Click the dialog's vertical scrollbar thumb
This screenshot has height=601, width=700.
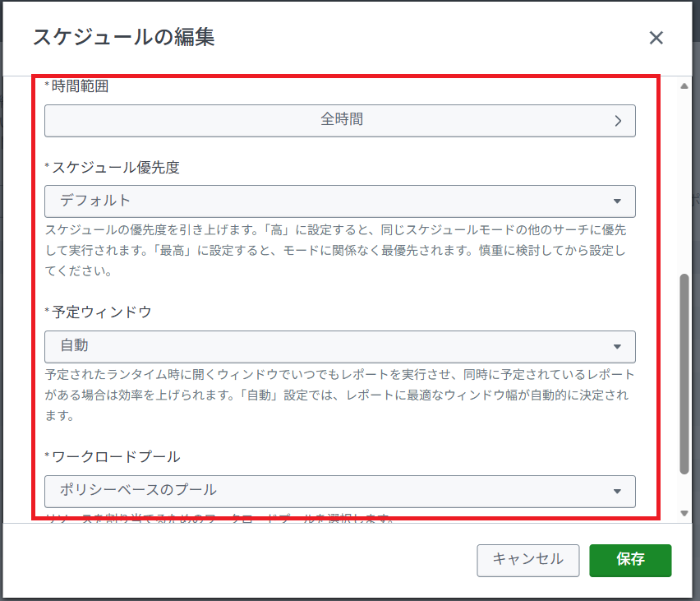click(684, 374)
